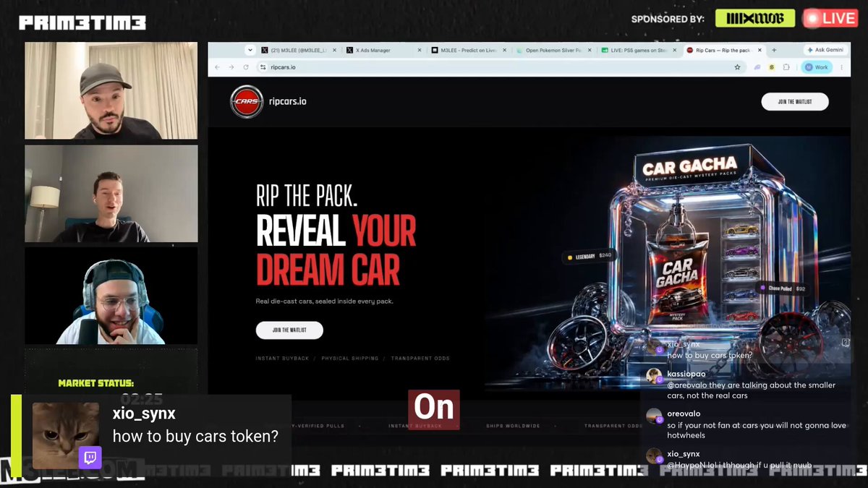The image size is (868, 488).
Task: Click Join the Waitlist below hero text
Action: [289, 330]
